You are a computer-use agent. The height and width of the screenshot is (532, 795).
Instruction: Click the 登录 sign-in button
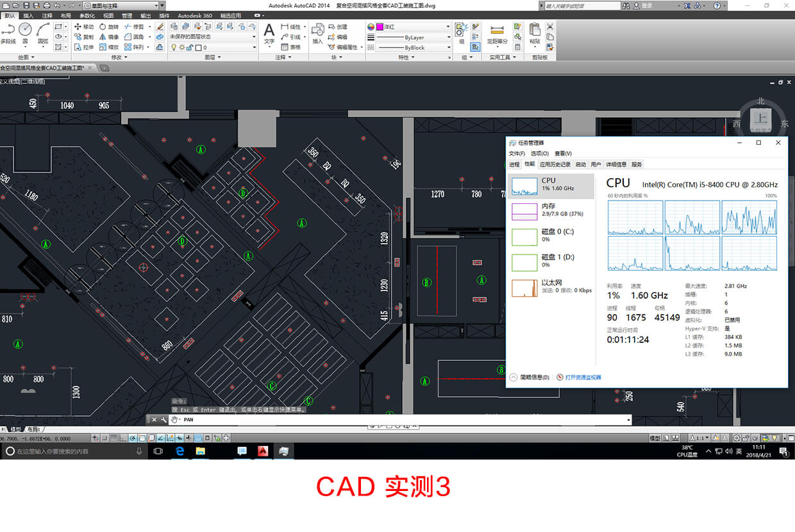pos(643,5)
